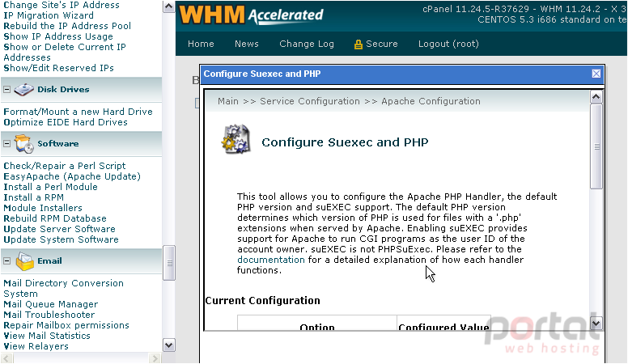628x364 pixels.
Task: Open Install a RPM
Action: point(34,197)
